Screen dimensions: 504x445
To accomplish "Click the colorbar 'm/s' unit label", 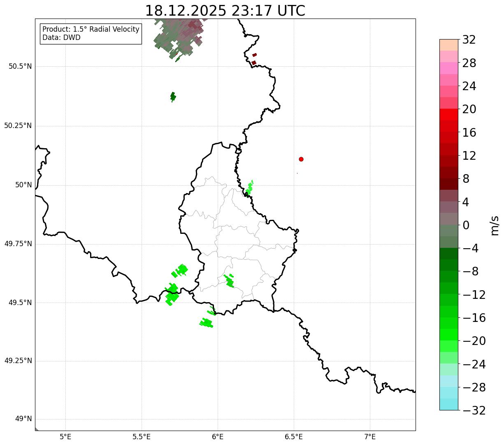I will click(x=494, y=225).
